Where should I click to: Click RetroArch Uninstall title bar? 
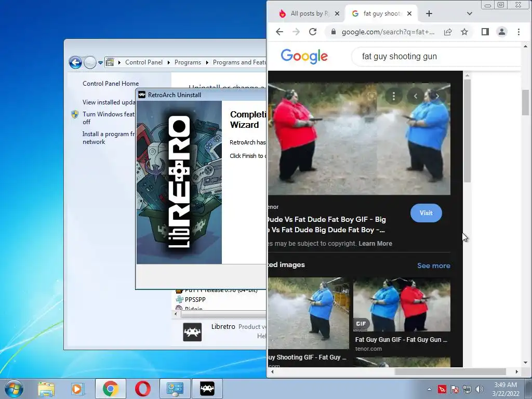point(202,95)
